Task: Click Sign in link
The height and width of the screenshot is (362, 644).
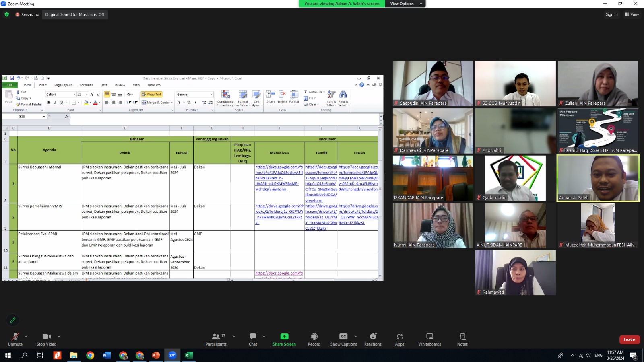Action: (x=611, y=14)
